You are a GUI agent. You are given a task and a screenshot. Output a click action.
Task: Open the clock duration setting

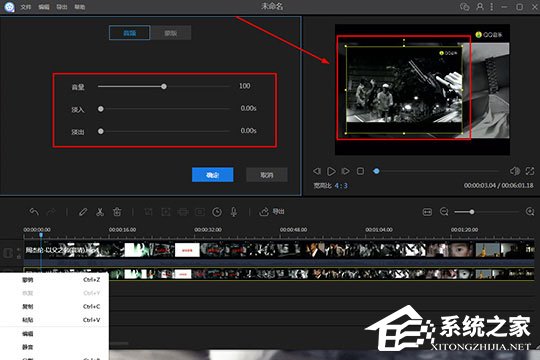coord(217,212)
